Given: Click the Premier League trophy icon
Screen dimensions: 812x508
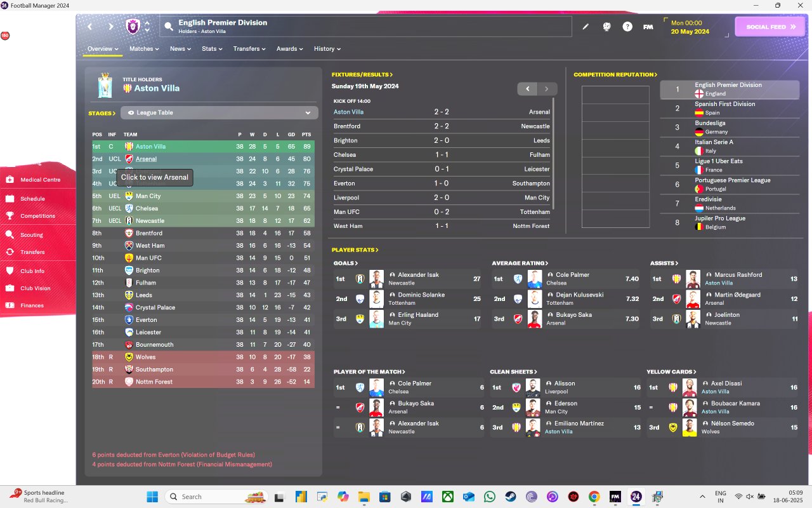Looking at the screenshot, I should pos(105,85).
